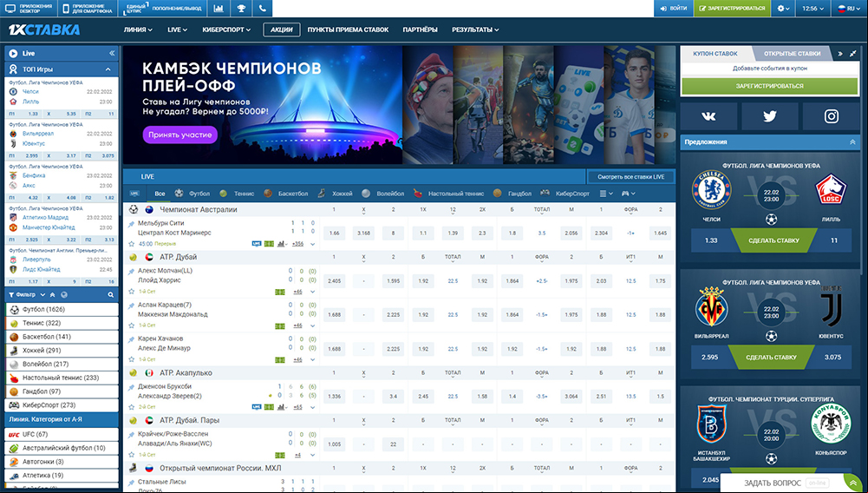Screen dimensions: 868x493
Task: Click Принять участие on the banner
Action: [x=179, y=135]
